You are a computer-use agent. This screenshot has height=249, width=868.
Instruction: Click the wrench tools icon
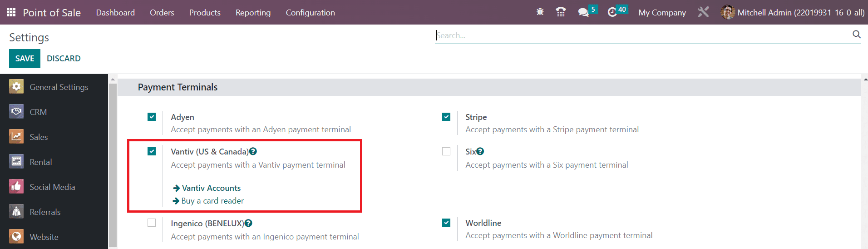[x=703, y=12]
